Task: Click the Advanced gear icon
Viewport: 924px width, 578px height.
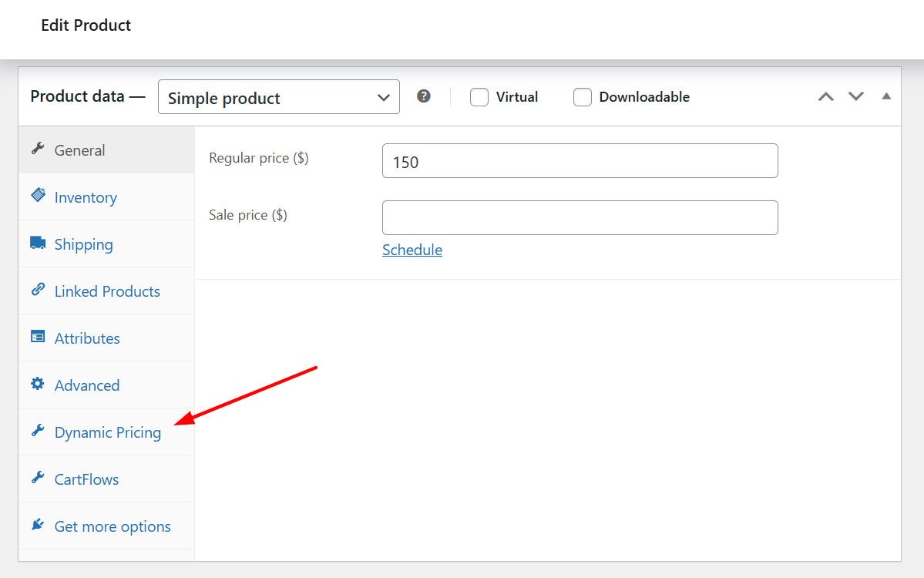Action: coord(38,384)
